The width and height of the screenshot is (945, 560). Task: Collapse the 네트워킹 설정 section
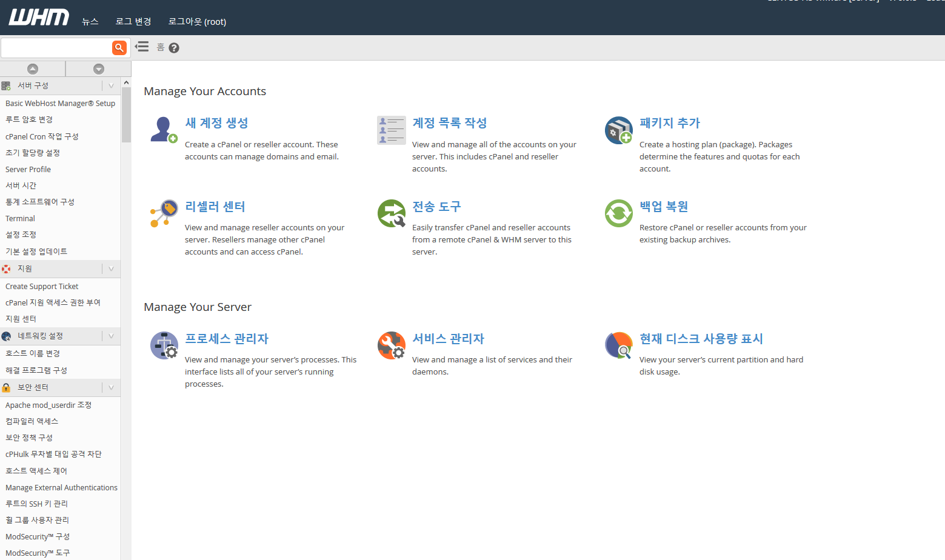[111, 336]
